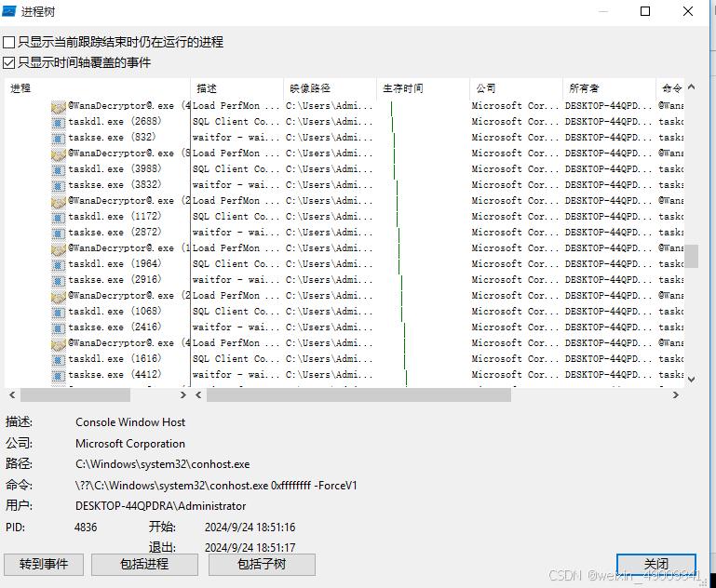Click the taskse.exe (832) process icon
Screen dimensions: 716x588
(x=58, y=138)
